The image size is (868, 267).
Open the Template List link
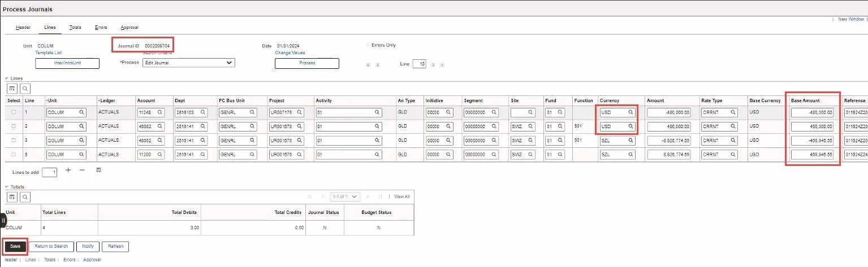49,52
